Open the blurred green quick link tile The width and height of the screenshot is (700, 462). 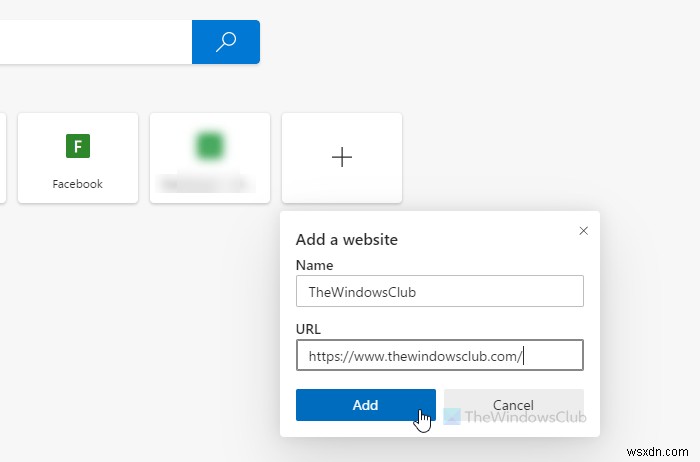pyautogui.click(x=210, y=158)
